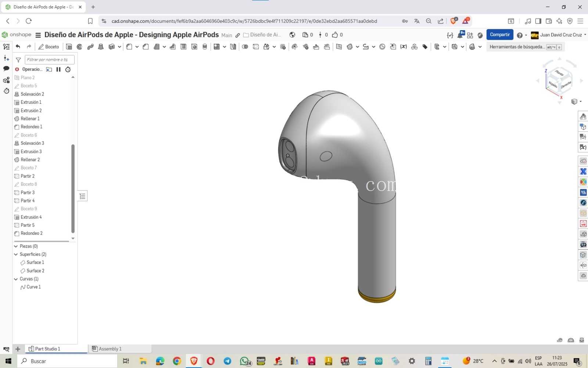The height and width of the screenshot is (368, 588).
Task: Toggle the pause button beside Operacio
Action: click(x=58, y=69)
